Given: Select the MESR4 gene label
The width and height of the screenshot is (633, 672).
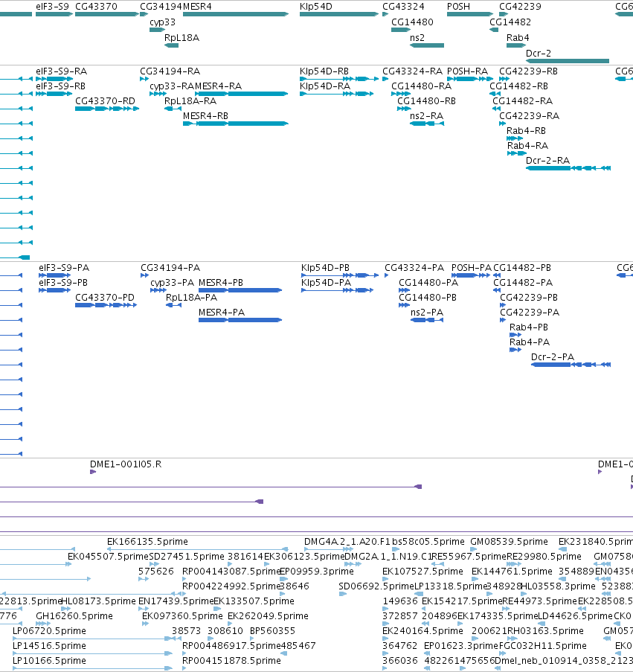Looking at the screenshot, I should [197, 7].
